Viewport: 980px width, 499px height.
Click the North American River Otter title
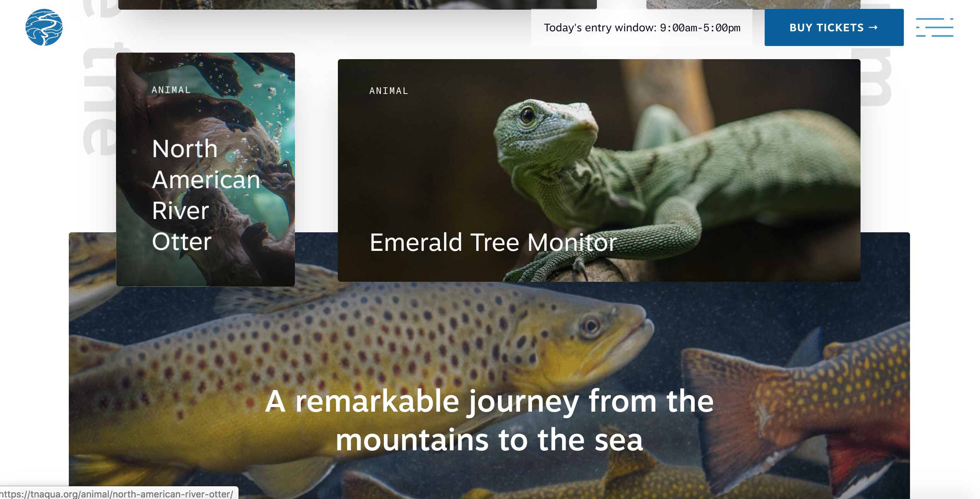pos(206,195)
